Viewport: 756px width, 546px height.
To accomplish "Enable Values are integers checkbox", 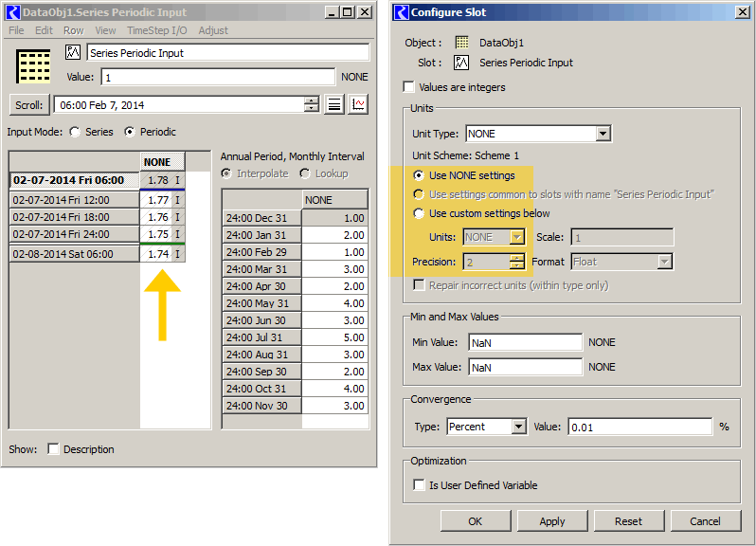I will click(409, 87).
